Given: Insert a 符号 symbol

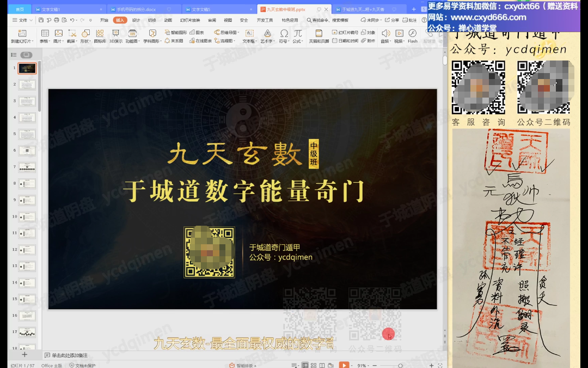Looking at the screenshot, I should click(284, 36).
